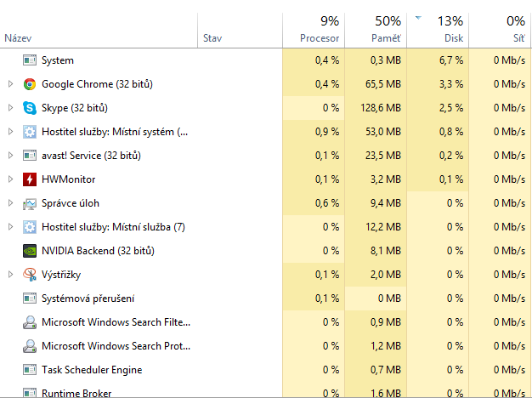The width and height of the screenshot is (532, 398).
Task: Expand the Výstřižky process group
Action: [10, 275]
